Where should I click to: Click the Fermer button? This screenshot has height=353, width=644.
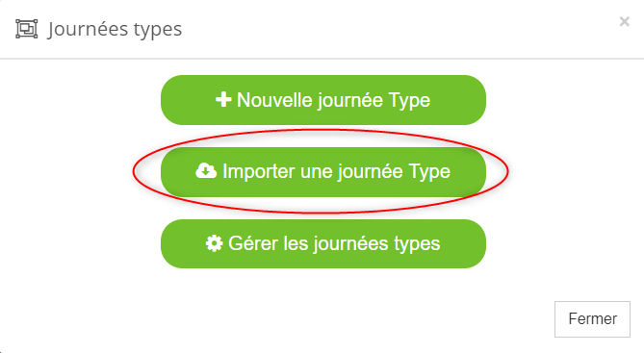pyautogui.click(x=592, y=319)
